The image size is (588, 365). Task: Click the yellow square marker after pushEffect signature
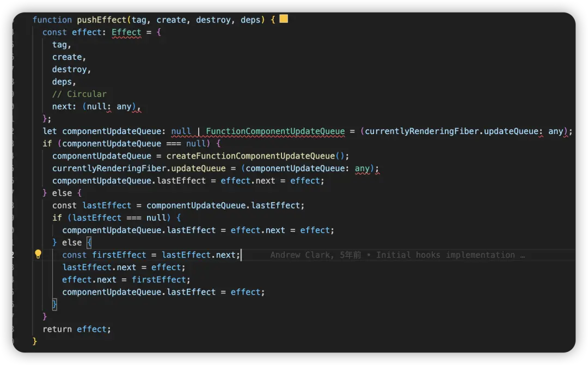(x=284, y=19)
